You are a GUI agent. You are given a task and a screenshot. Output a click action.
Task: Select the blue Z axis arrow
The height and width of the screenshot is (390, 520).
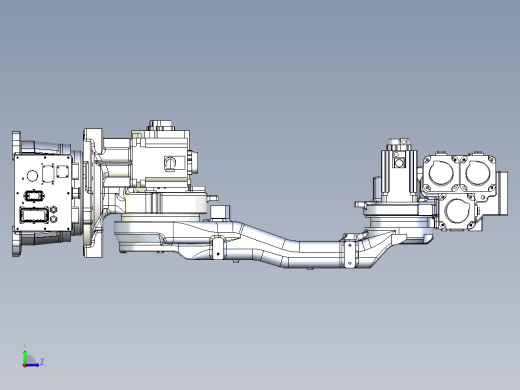point(32,365)
